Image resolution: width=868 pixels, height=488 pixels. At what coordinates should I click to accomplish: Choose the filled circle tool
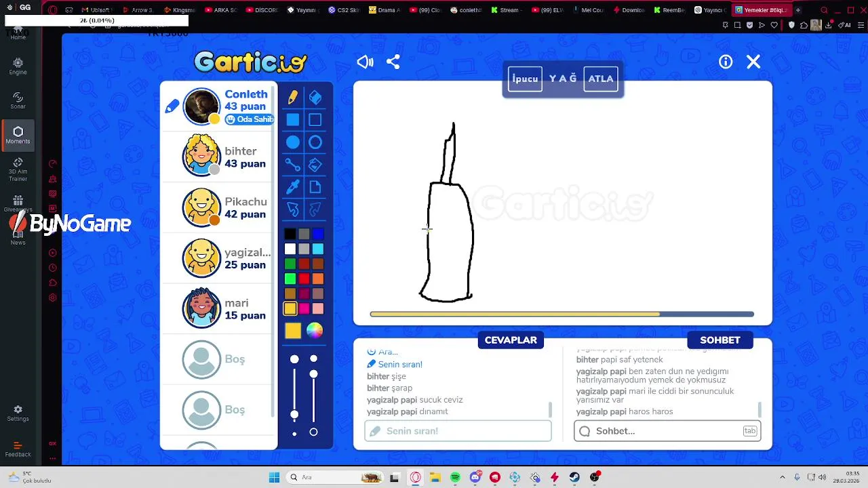292,142
